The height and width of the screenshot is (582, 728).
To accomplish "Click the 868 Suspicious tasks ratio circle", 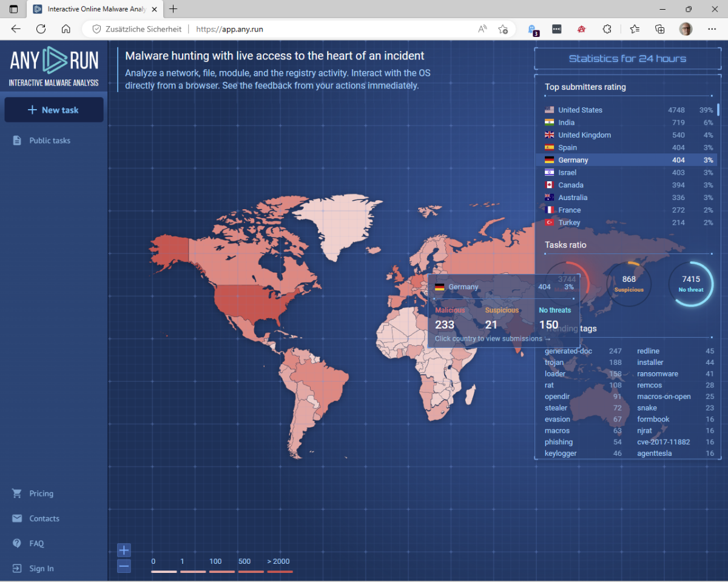I will 629,284.
